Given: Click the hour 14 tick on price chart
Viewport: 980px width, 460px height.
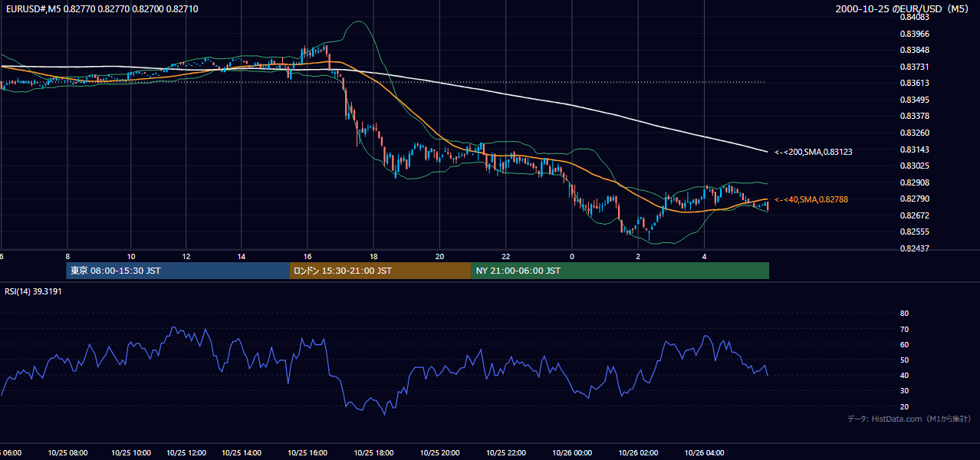Looking at the screenshot, I should (x=241, y=256).
